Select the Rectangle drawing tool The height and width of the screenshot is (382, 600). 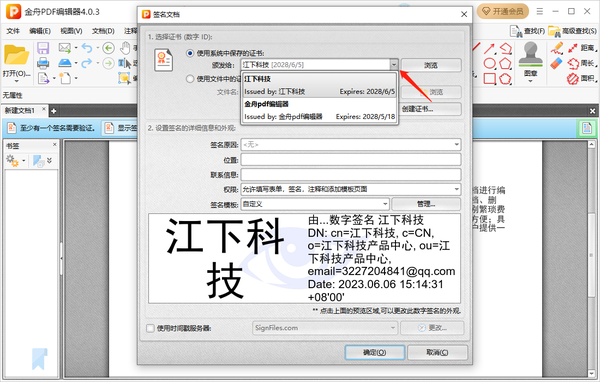tap(489, 78)
